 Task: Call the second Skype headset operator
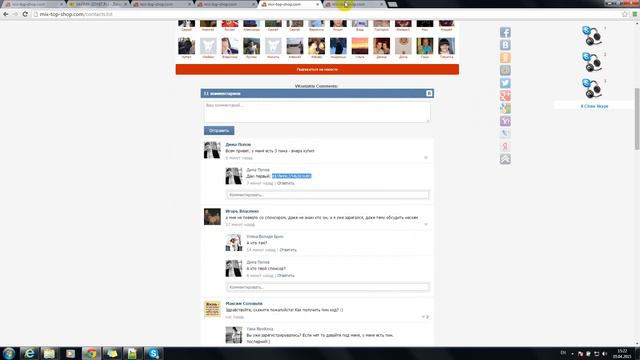(x=592, y=62)
